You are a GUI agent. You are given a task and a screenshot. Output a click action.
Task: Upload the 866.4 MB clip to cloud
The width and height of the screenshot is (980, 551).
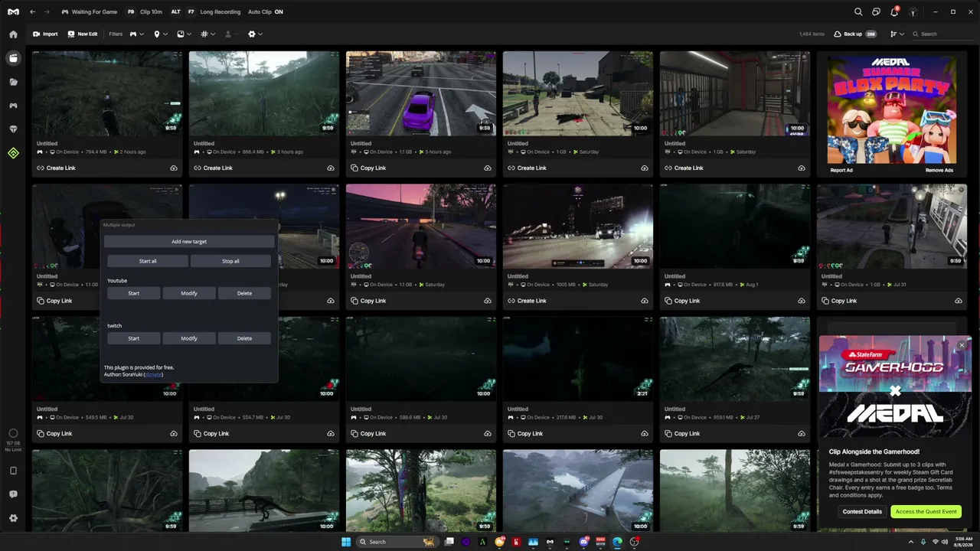(331, 168)
